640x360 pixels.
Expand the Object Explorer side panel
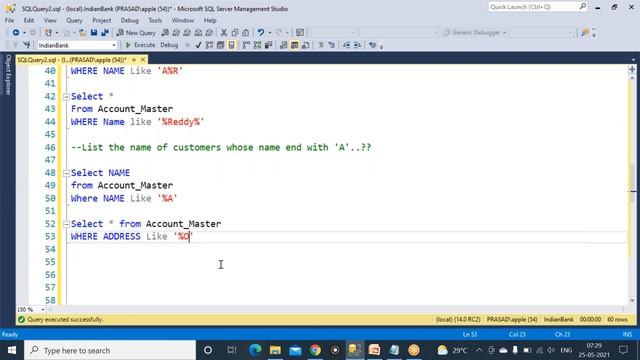[x=7, y=74]
